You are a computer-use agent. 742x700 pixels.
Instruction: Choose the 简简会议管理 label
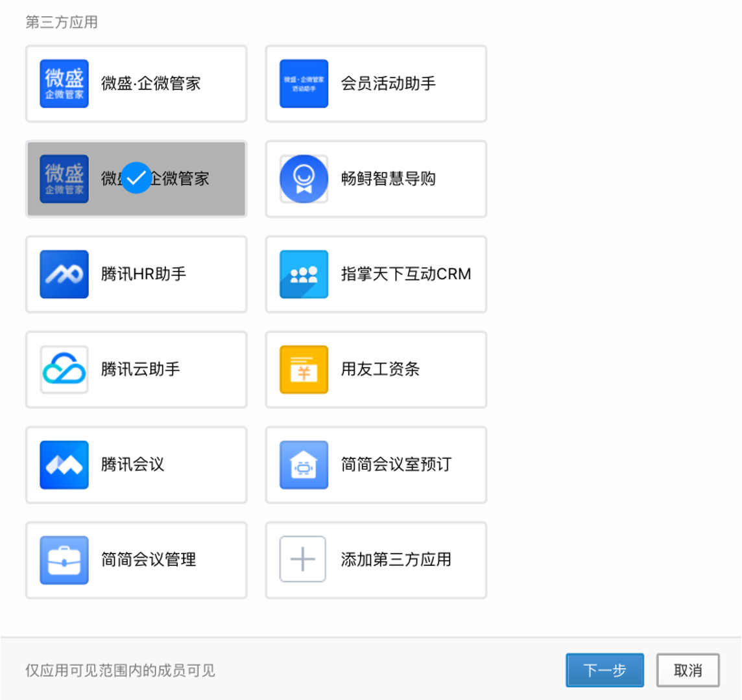click(x=149, y=560)
